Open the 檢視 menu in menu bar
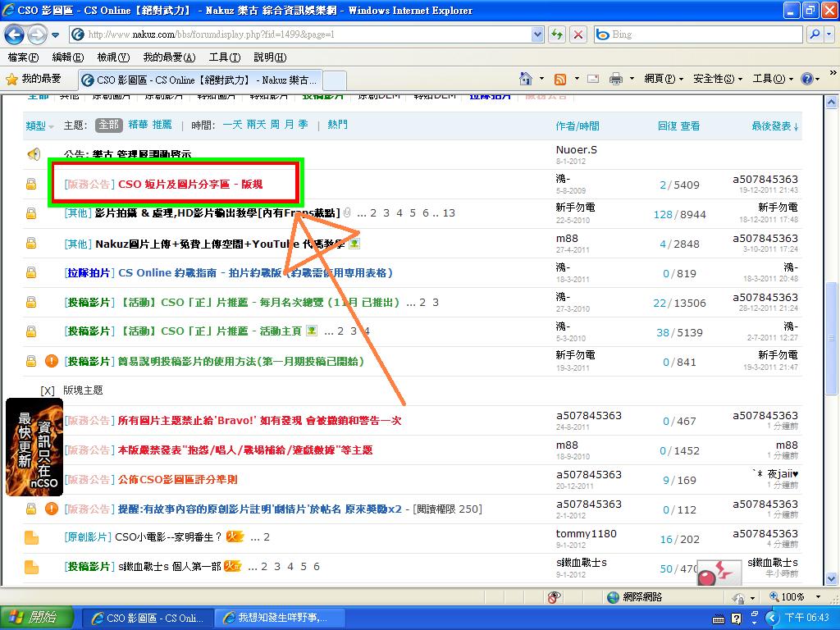This screenshot has width=840, height=630. tap(112, 57)
